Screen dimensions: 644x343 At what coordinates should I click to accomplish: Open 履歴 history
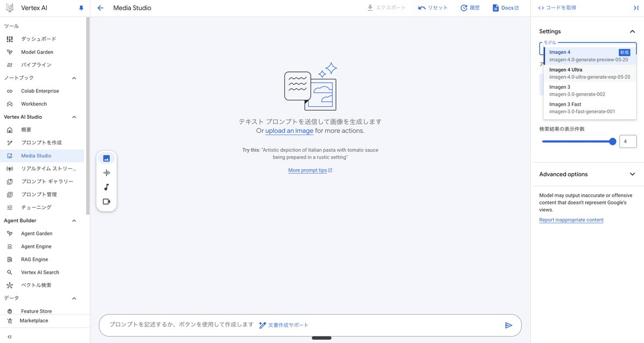[x=470, y=8]
